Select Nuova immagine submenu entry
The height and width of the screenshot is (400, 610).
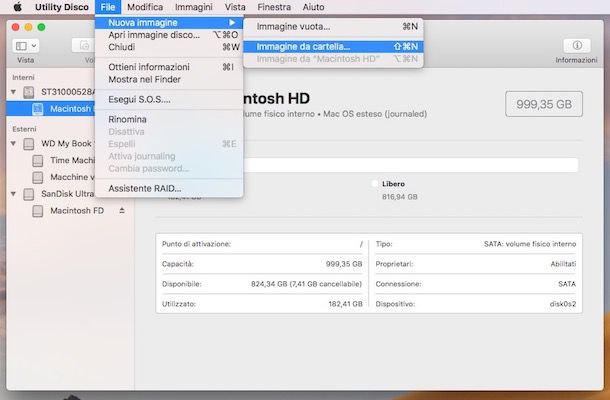click(169, 23)
